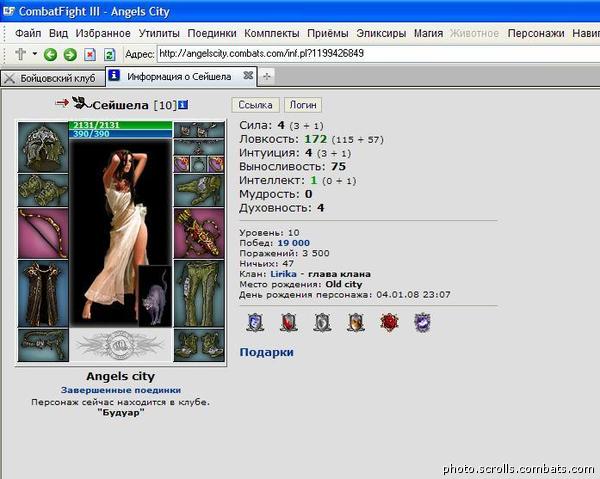Click the red stop loading icon
Screen dimensions: 600x479
[90, 54]
